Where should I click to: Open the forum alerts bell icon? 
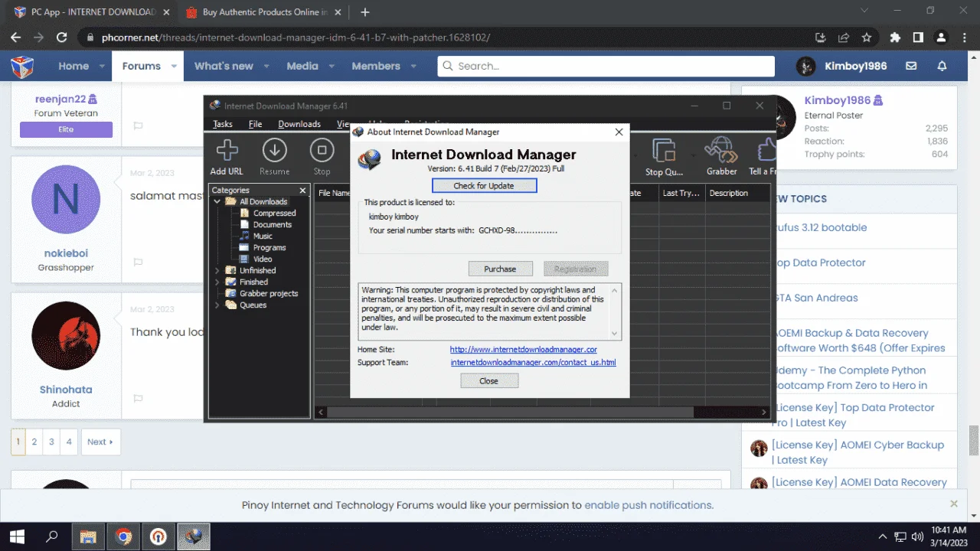point(942,66)
